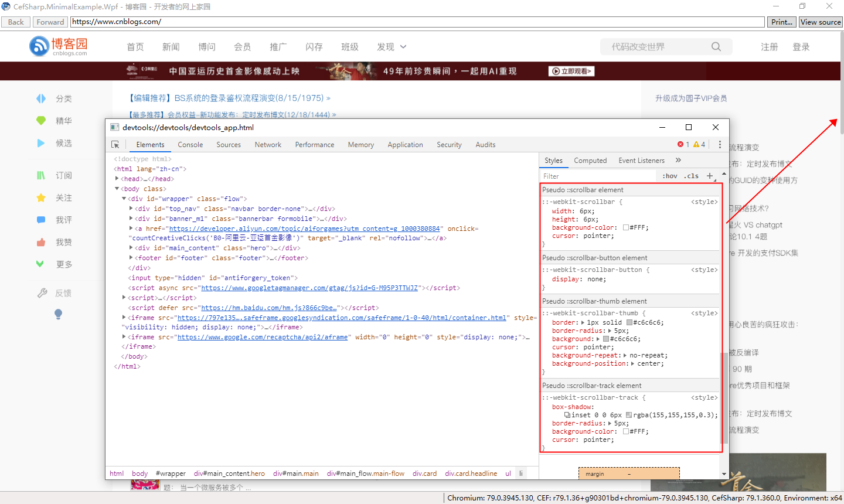Open the 发现 dropdown in site navigation
The width and height of the screenshot is (844, 504).
(x=392, y=47)
